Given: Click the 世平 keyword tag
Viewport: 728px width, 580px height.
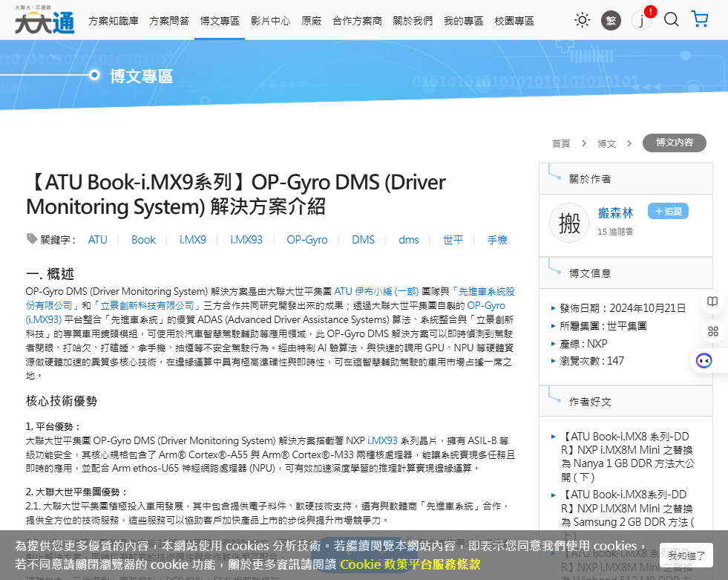Looking at the screenshot, I should pyautogui.click(x=453, y=240).
